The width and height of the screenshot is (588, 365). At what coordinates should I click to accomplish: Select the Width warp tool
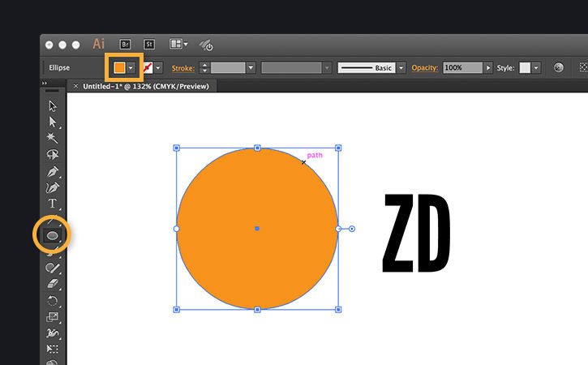(x=53, y=333)
